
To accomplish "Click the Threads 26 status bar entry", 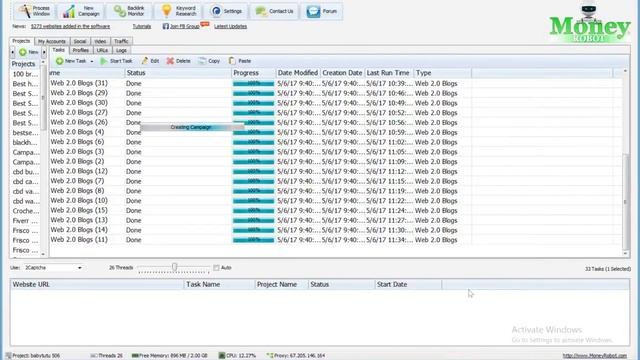I will [x=107, y=356].
